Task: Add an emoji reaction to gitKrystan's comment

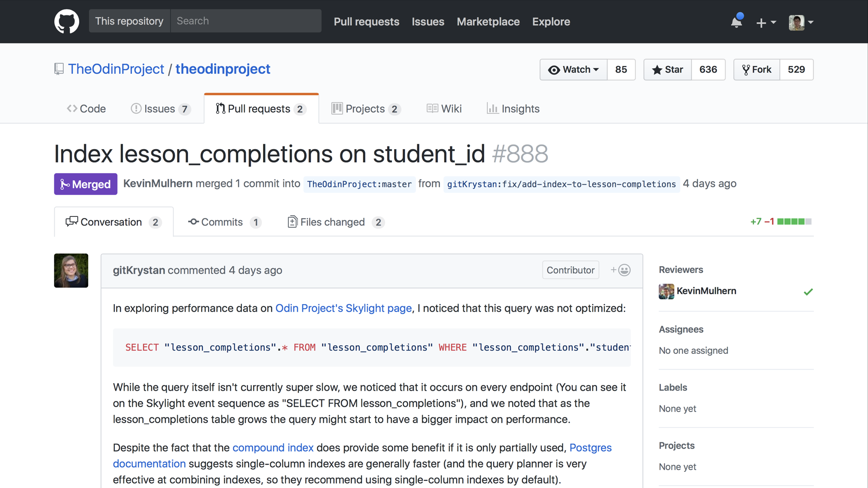Action: tap(620, 270)
